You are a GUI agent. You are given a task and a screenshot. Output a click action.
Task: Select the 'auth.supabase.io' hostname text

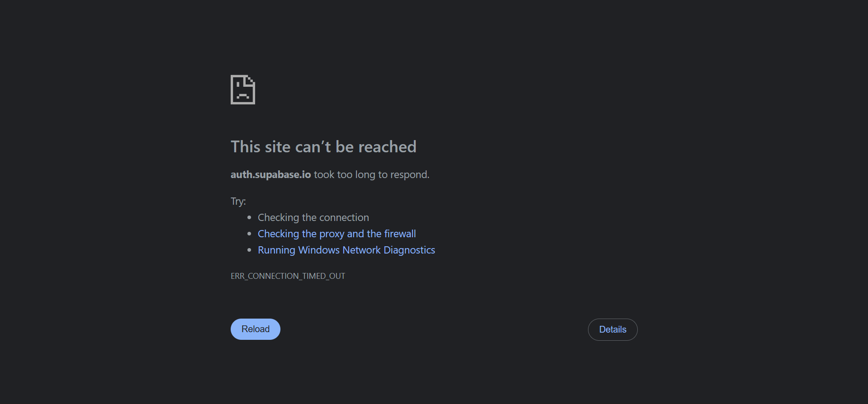[x=270, y=174]
